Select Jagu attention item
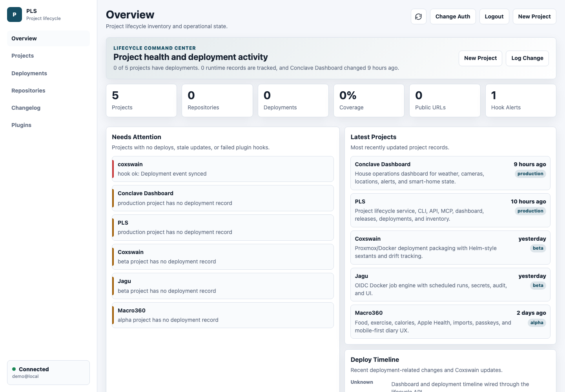The width and height of the screenshot is (565, 392). pos(223,286)
